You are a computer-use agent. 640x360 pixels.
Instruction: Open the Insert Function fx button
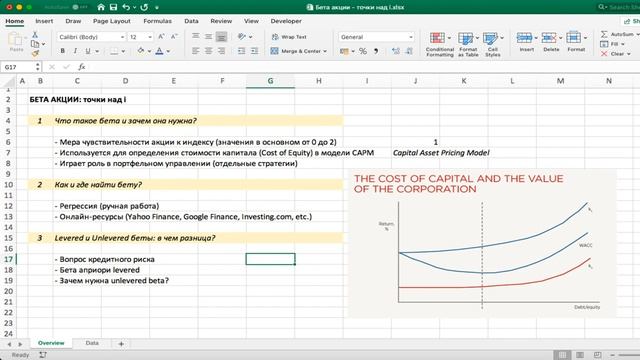(x=82, y=67)
